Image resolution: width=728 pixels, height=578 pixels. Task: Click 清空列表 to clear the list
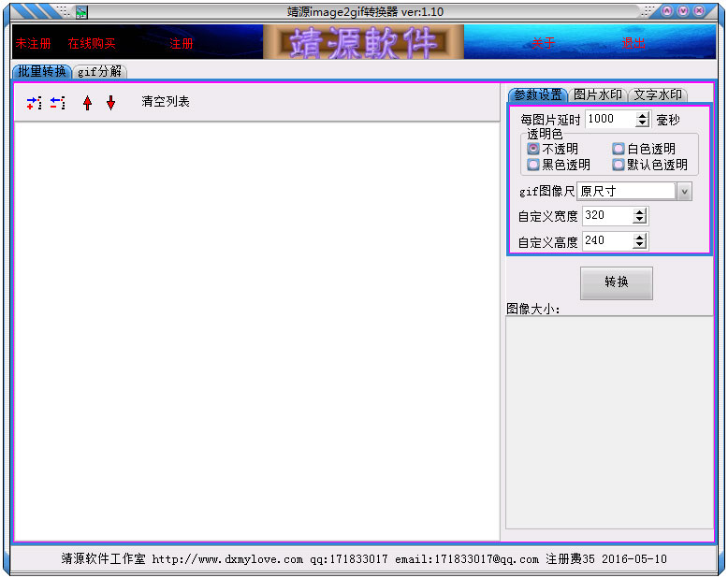point(166,102)
